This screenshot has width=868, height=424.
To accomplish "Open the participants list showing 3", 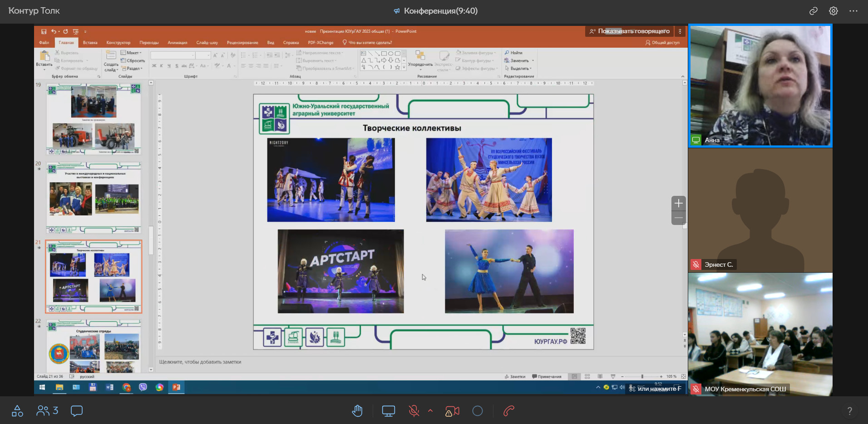I will point(47,411).
